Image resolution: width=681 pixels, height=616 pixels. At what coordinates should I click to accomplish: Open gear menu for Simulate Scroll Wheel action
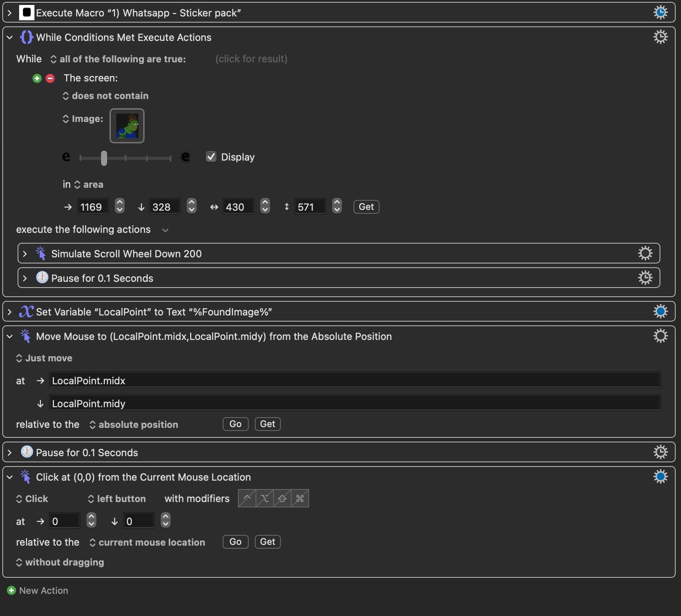[x=645, y=254]
